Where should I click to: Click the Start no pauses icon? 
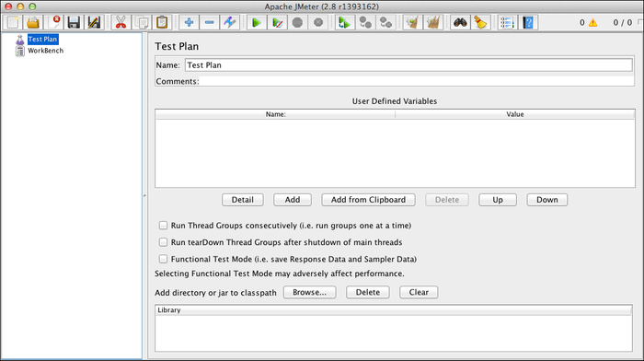277,23
